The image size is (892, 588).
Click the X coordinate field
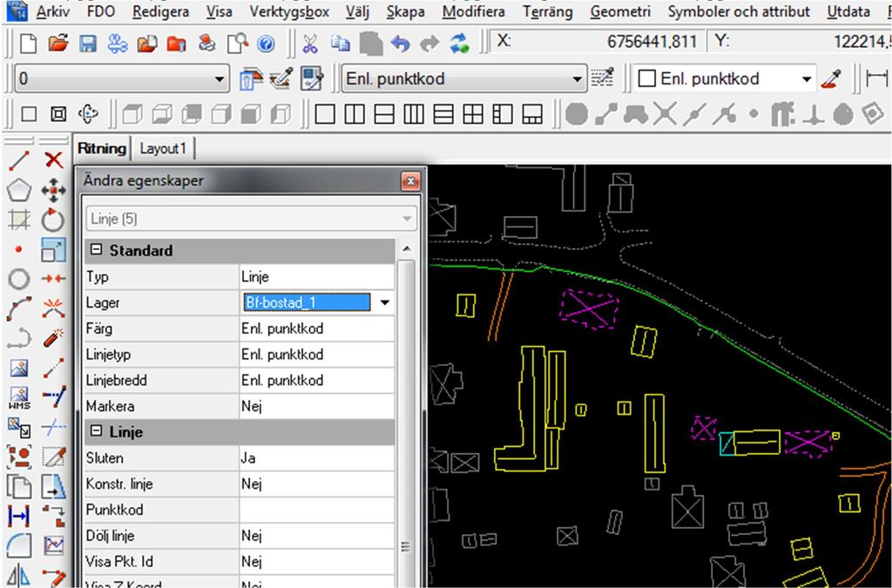(596, 42)
